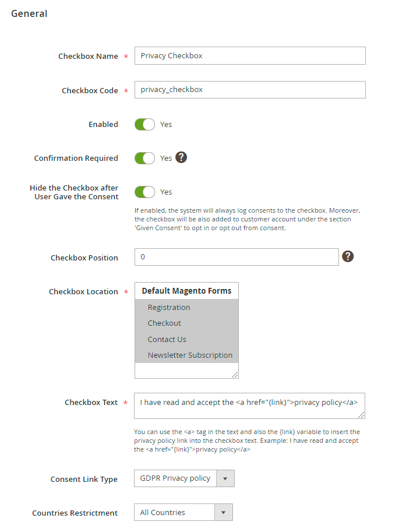Click the General section heading
Viewport: 399px width, 532px height.
coord(29,13)
